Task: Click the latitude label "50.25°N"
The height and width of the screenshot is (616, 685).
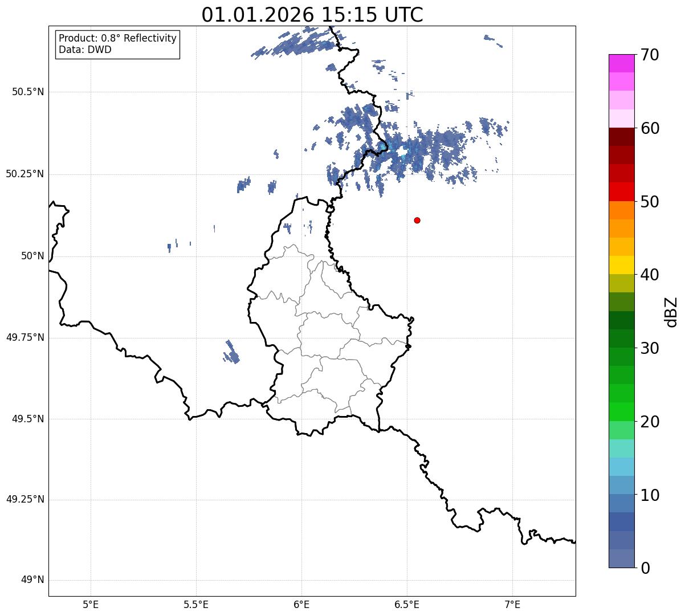Action: [25, 174]
